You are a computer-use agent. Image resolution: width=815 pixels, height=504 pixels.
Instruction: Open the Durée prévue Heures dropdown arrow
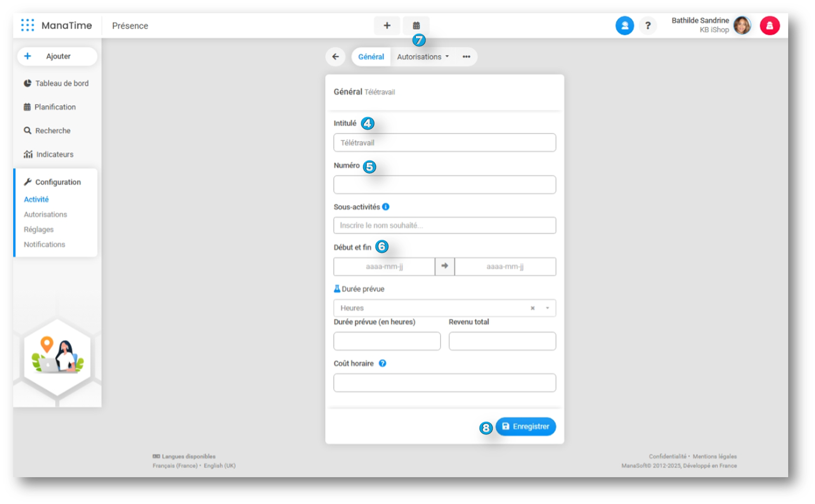tap(548, 308)
